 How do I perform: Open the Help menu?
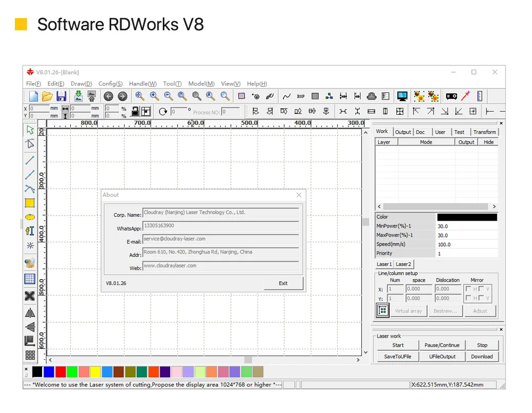click(257, 84)
